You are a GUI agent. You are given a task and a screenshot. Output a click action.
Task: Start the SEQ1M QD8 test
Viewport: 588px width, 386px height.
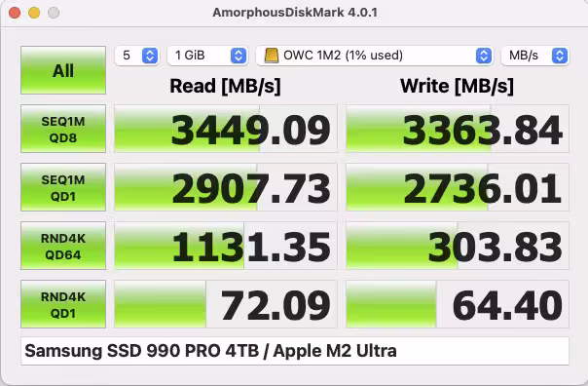(63, 129)
